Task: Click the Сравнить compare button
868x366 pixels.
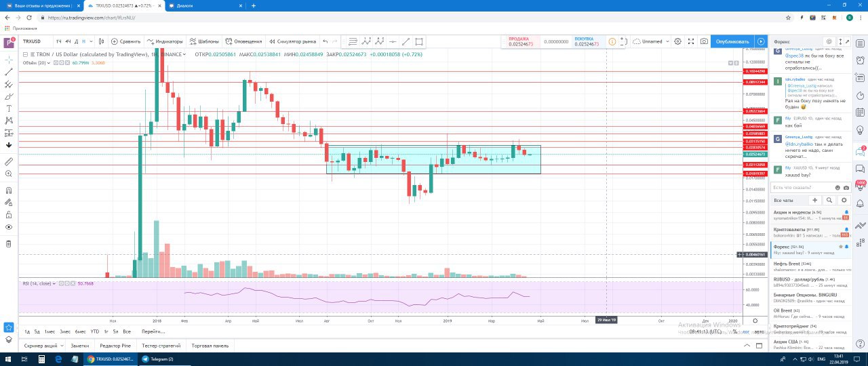Action: [125, 41]
